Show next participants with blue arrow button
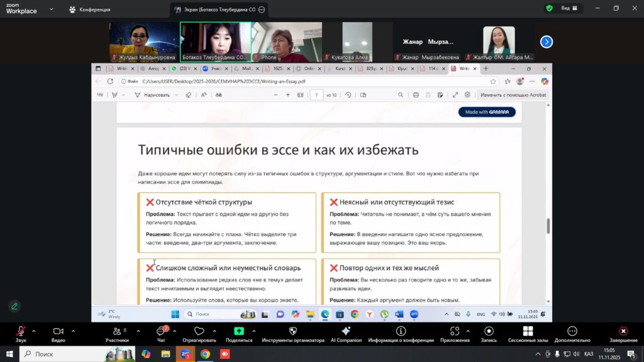 pos(547,41)
